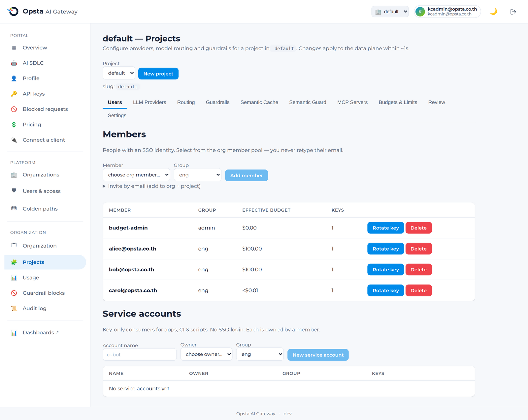
Task: Click the kcadmin@opsta.co.th account name
Action: 452,9
